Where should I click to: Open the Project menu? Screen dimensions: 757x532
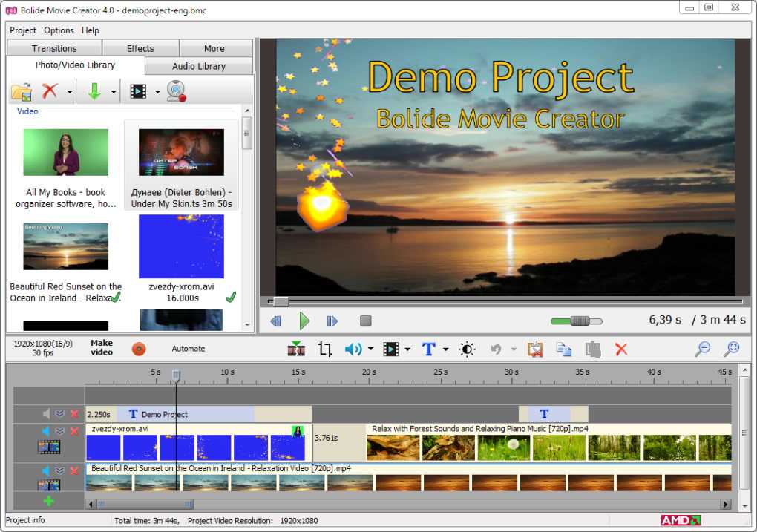tap(23, 30)
